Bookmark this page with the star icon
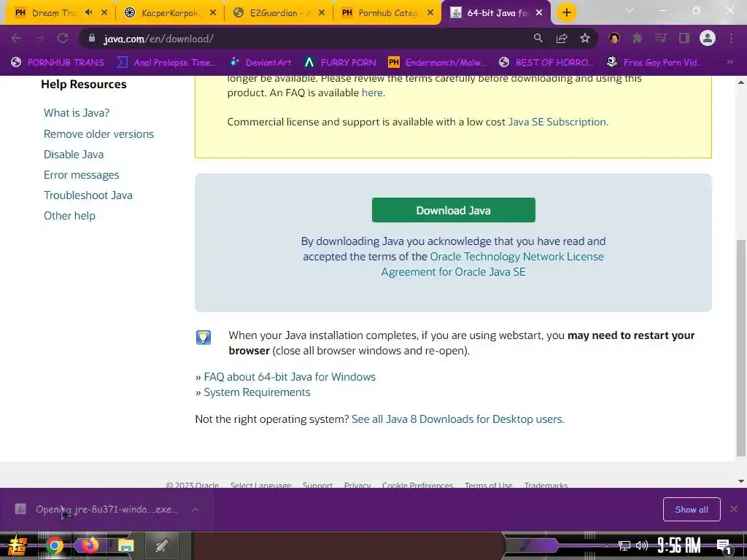This screenshot has height=560, width=747. click(585, 38)
